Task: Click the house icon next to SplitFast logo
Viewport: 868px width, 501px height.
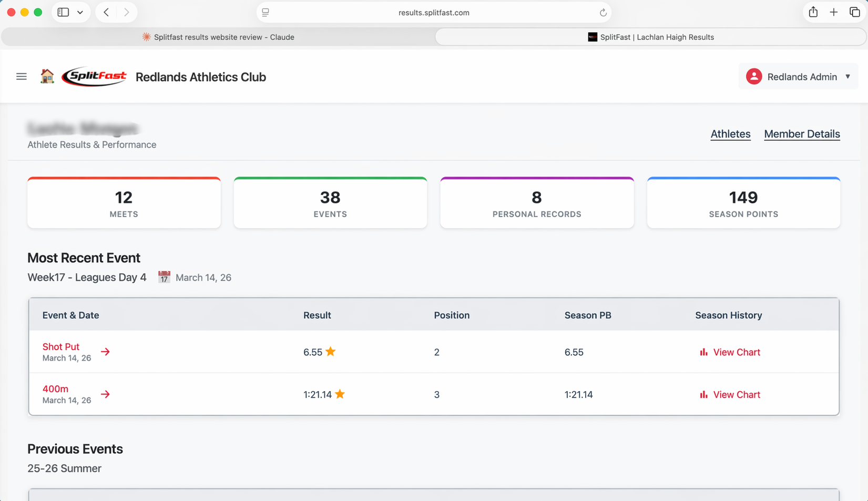Action: coord(47,76)
